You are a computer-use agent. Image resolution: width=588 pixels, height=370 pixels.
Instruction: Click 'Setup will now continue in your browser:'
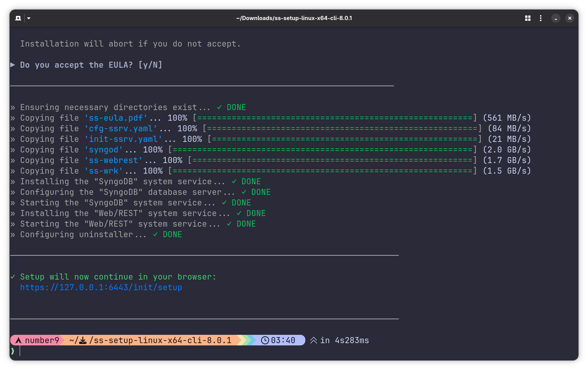coord(118,277)
